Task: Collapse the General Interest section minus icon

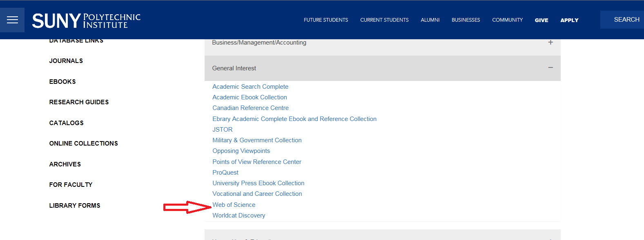Action: [x=550, y=68]
